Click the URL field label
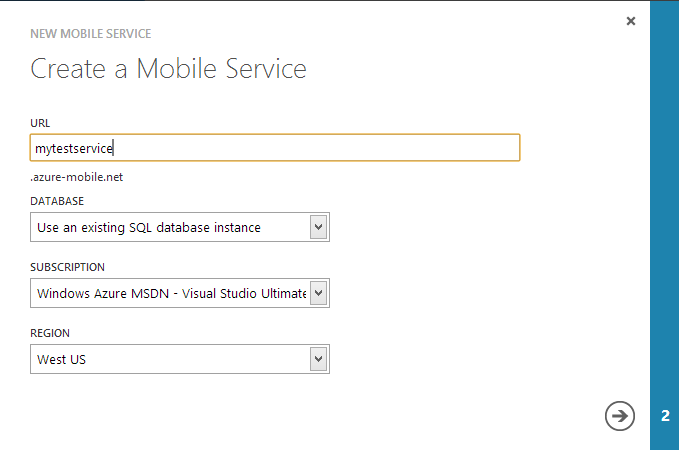This screenshot has width=679, height=450. click(40, 123)
